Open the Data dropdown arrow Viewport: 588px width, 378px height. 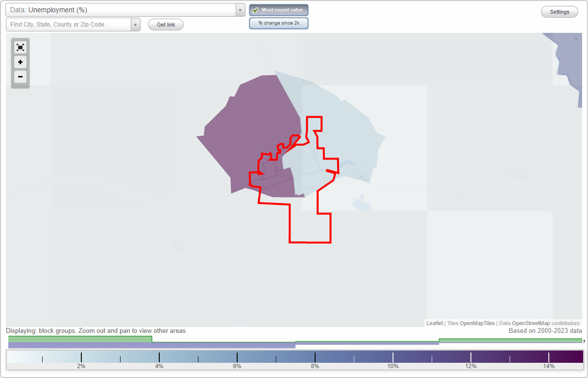coord(240,10)
